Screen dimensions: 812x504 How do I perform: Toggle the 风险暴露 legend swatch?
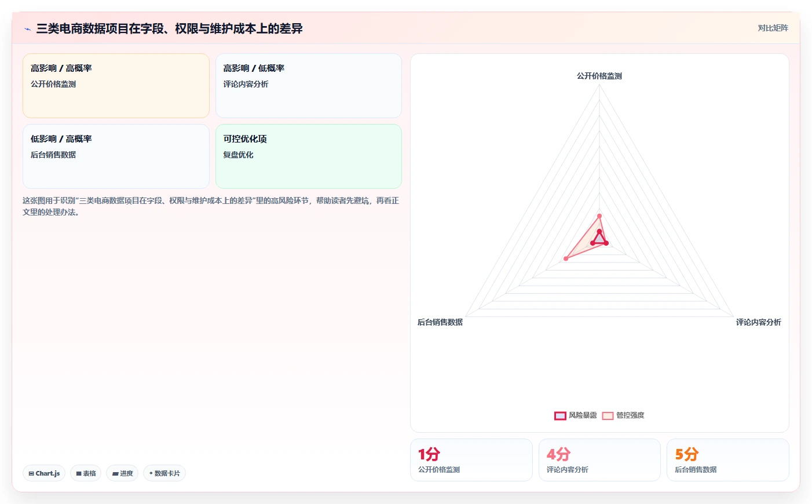pyautogui.click(x=560, y=415)
